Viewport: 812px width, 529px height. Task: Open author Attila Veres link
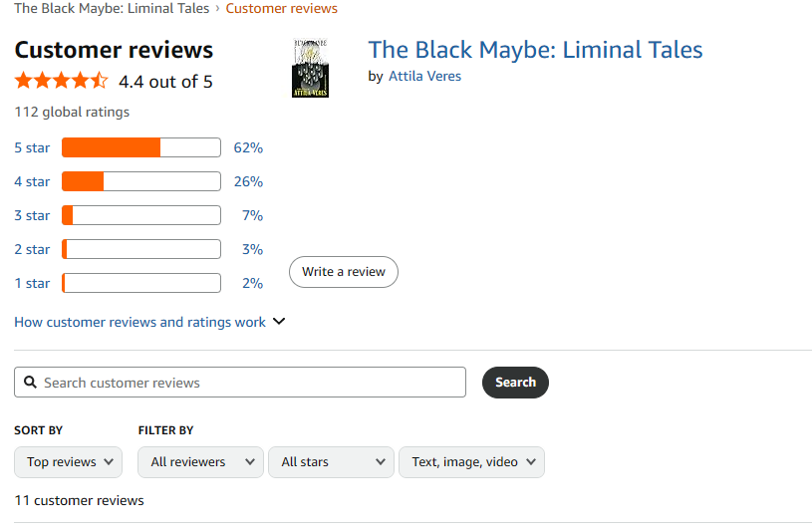pos(424,76)
